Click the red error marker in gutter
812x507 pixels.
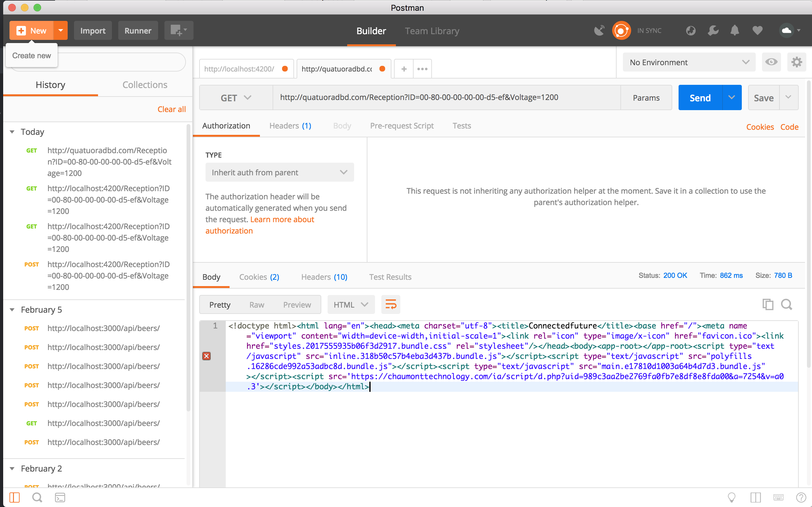click(207, 356)
